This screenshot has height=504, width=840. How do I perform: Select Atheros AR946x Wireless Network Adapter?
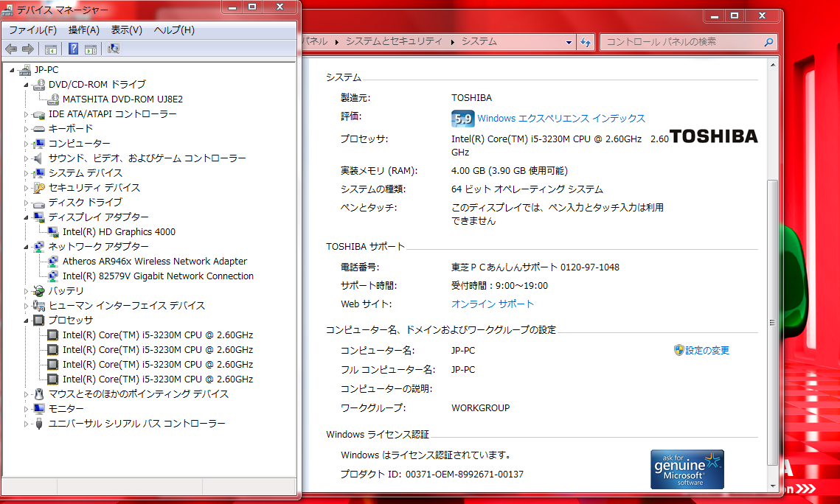tap(155, 261)
